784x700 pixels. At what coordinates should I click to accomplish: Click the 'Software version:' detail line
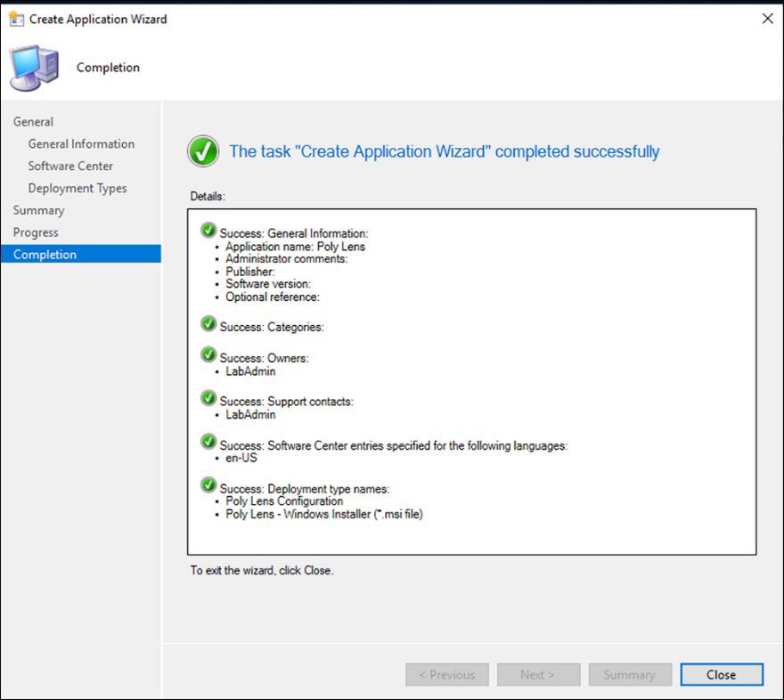(x=268, y=284)
